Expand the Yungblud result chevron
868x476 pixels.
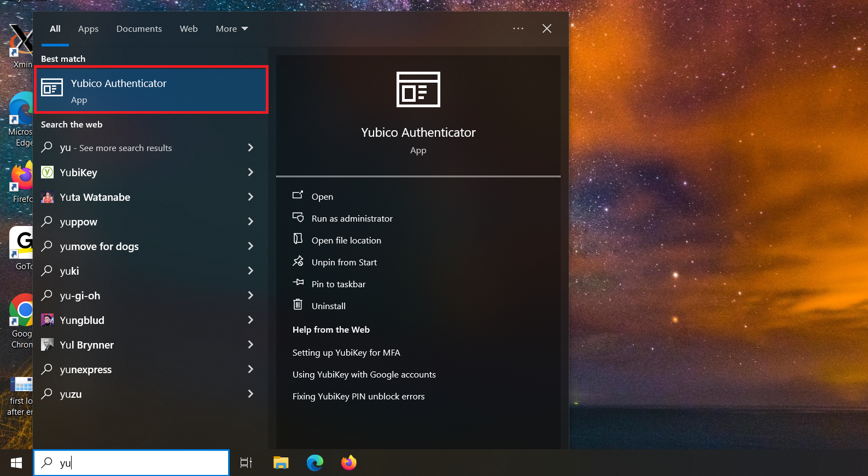(x=251, y=320)
